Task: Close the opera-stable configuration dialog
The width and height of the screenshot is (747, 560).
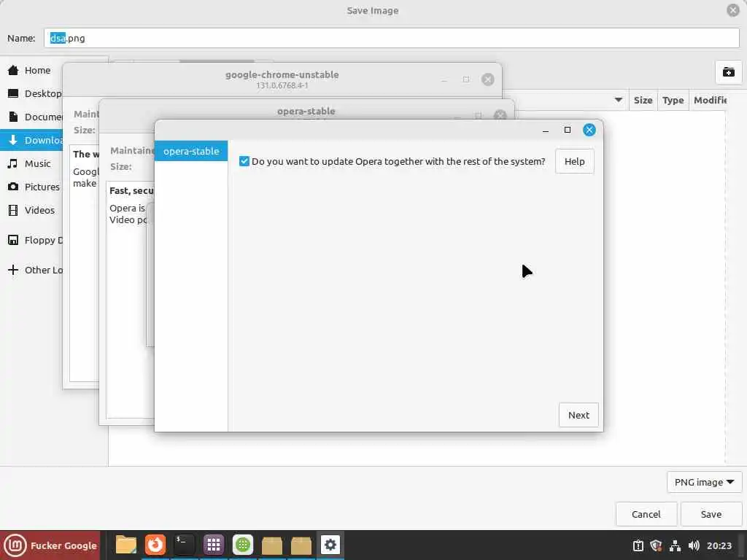Action: pos(589,130)
